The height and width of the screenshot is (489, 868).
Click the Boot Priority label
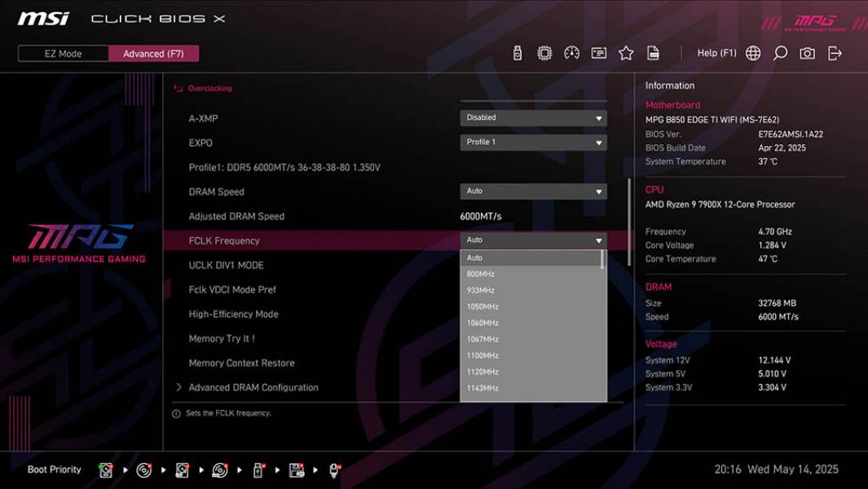[55, 469]
